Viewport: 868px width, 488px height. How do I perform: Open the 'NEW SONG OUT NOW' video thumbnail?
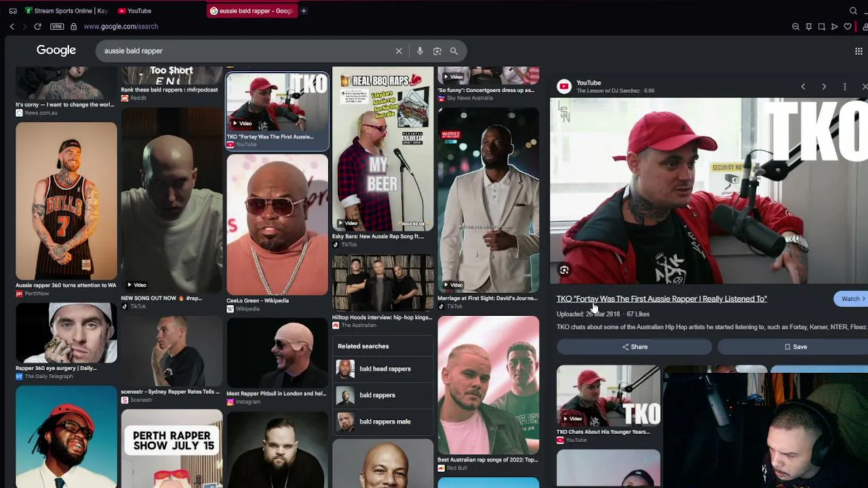pos(172,199)
